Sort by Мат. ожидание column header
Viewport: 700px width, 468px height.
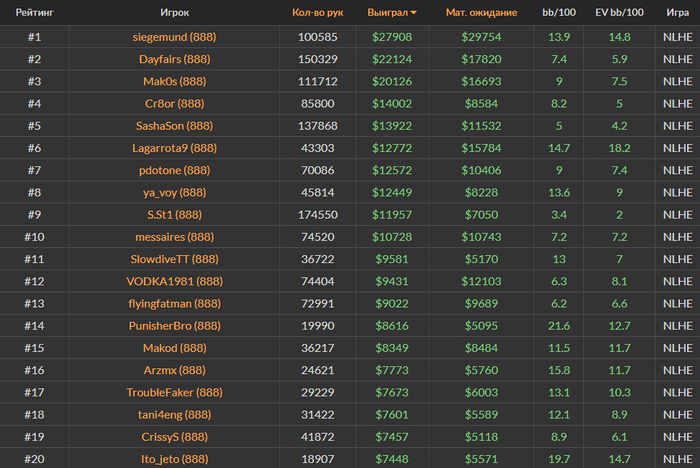coord(481,13)
